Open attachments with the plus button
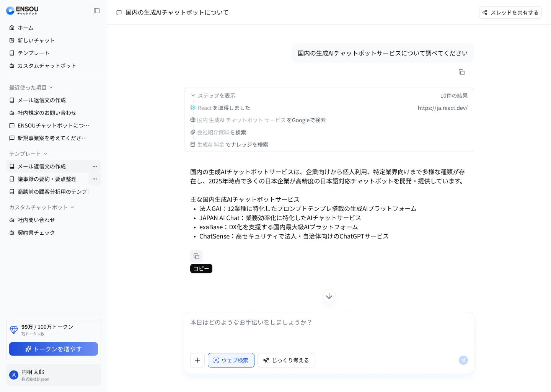This screenshot has height=392, width=551. pos(197,360)
